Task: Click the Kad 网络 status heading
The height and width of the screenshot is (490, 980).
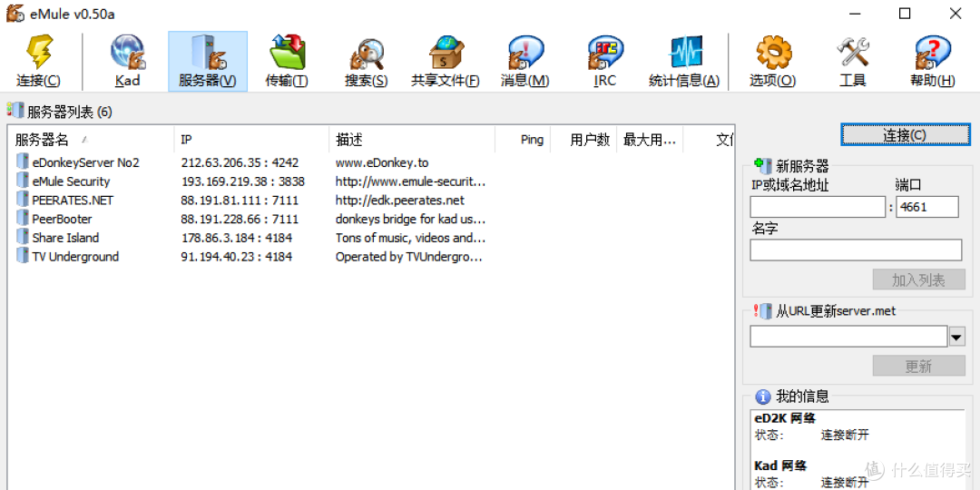Action: 780,465
